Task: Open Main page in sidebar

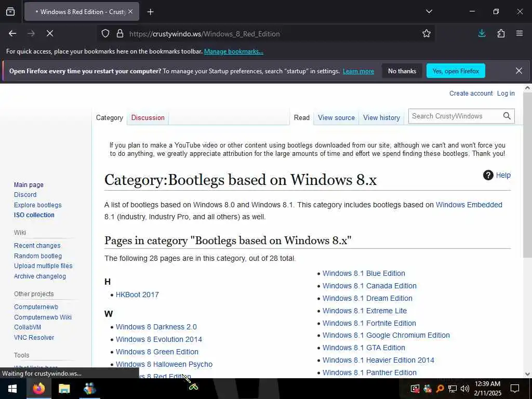Action: coord(29,185)
